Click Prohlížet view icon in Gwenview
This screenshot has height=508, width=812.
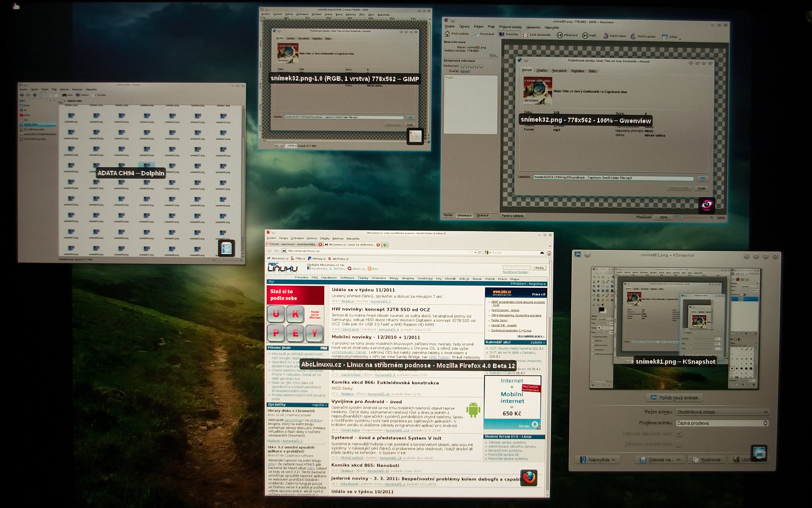[502, 35]
